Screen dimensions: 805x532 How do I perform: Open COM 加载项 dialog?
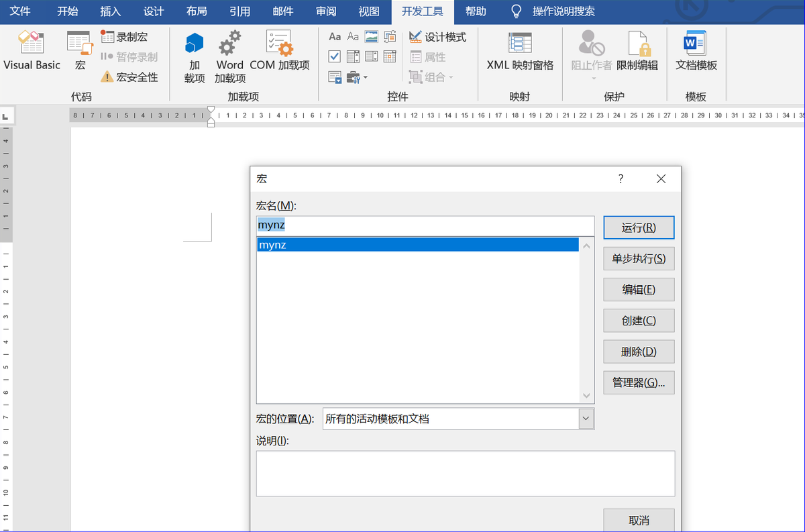coord(280,50)
